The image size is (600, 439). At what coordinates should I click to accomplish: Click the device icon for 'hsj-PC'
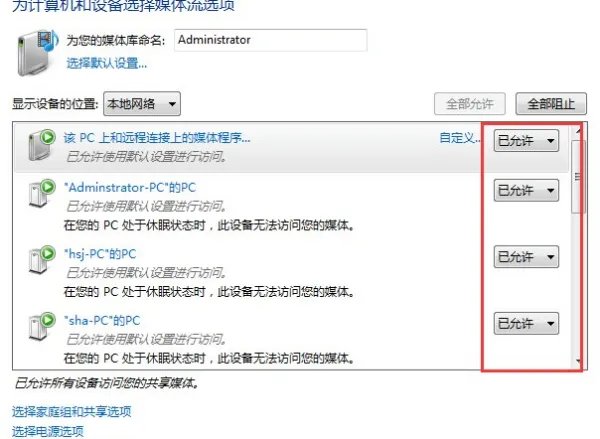(42, 259)
